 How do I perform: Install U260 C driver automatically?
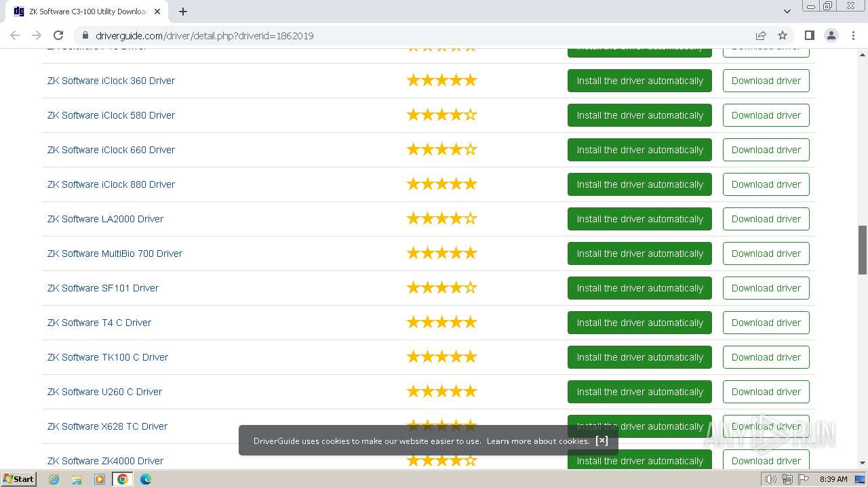(x=639, y=392)
